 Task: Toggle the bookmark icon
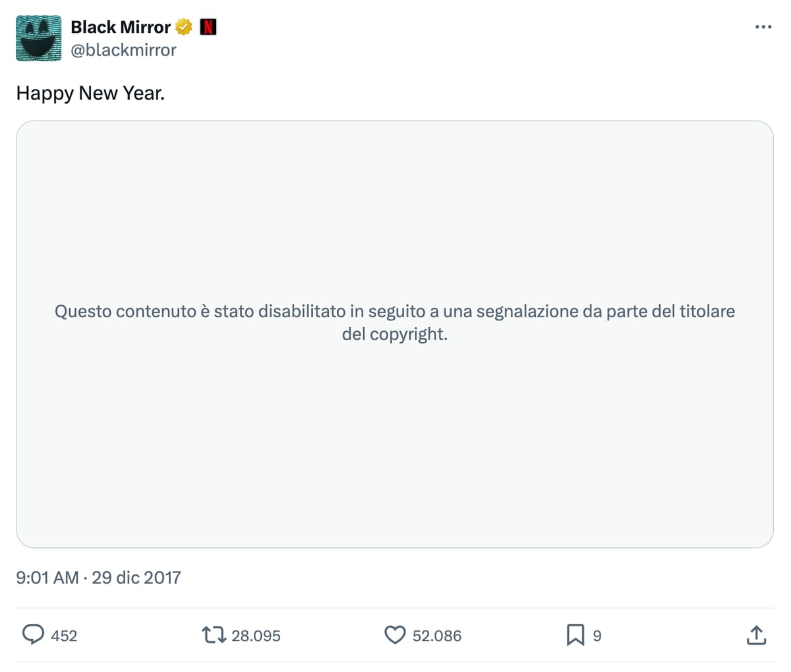point(575,635)
